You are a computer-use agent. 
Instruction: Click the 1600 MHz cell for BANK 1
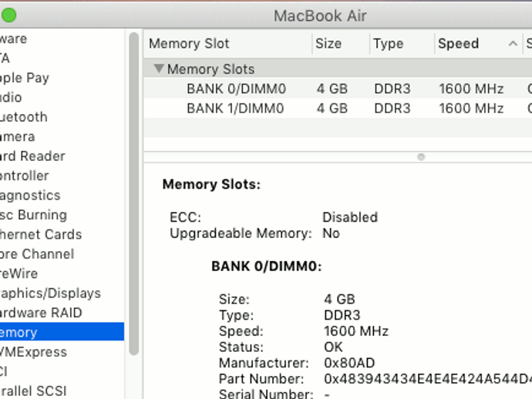tap(471, 109)
